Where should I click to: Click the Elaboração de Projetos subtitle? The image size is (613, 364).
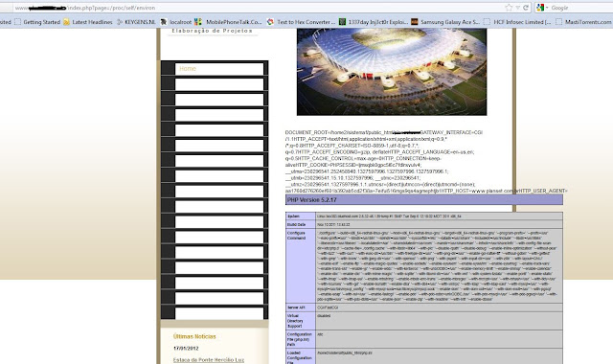[213, 31]
